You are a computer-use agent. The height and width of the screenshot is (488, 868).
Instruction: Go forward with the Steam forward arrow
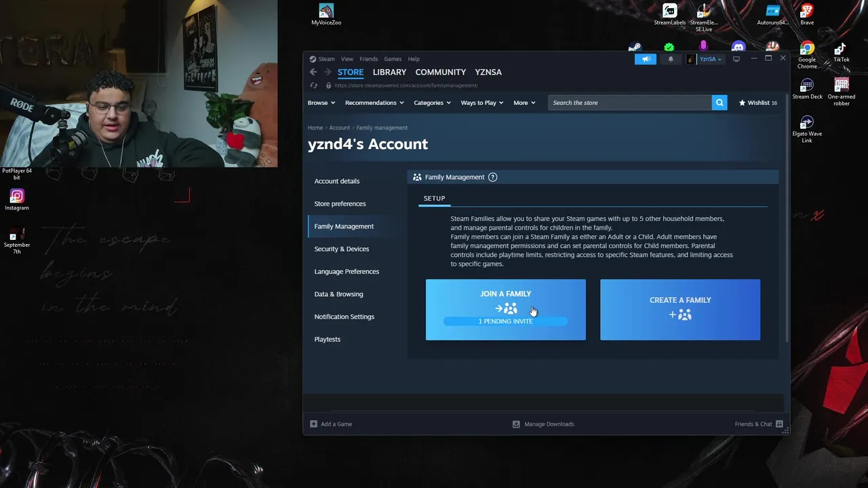point(328,72)
